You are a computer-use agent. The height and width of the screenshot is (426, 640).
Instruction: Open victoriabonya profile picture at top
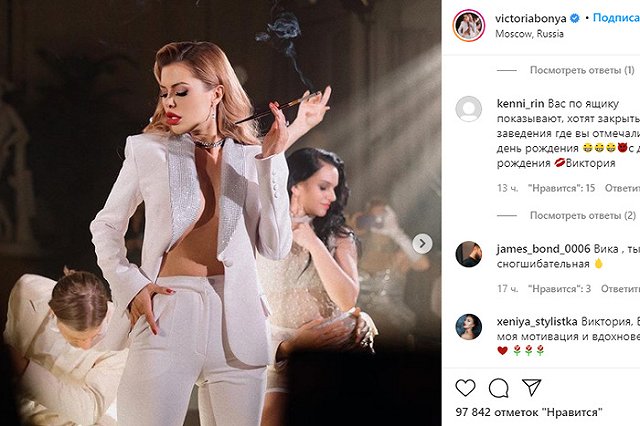(468, 26)
